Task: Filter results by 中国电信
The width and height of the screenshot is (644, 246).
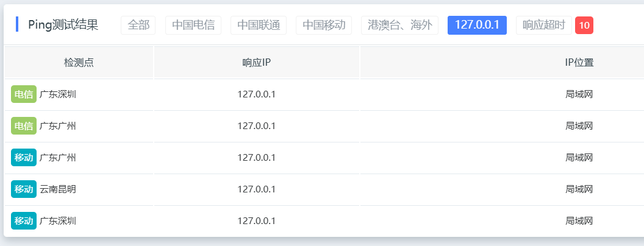Action: 193,26
